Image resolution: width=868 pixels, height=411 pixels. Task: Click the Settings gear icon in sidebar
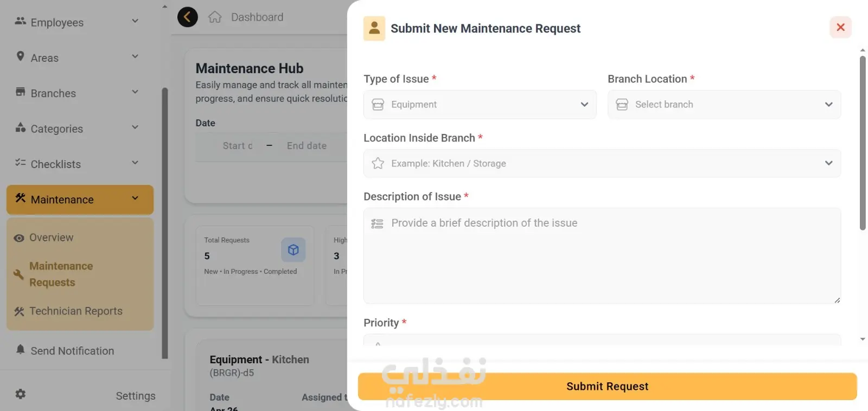21,394
